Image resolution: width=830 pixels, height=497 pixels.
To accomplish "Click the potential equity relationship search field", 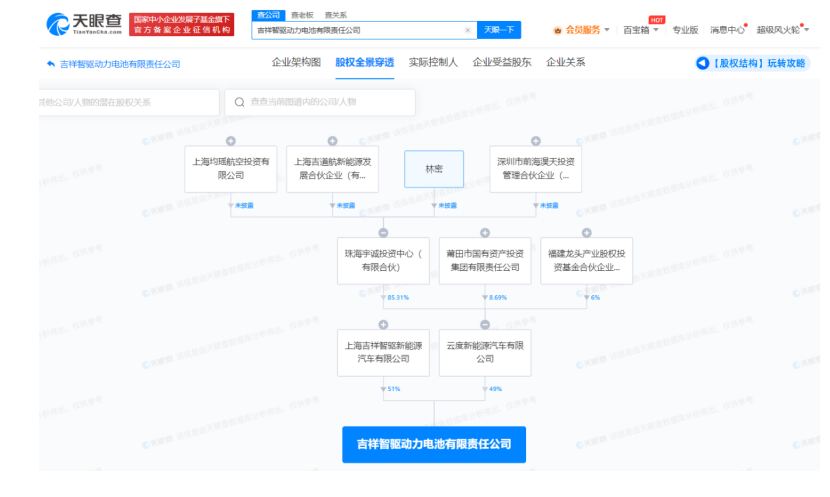I will pos(129,102).
